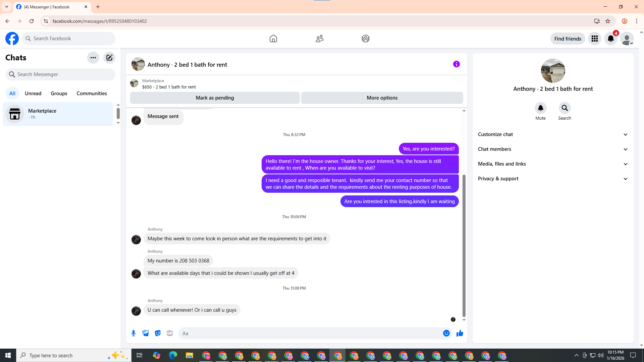Open the GIF picker icon
Viewport: 644px width, 362px height.
point(170,333)
